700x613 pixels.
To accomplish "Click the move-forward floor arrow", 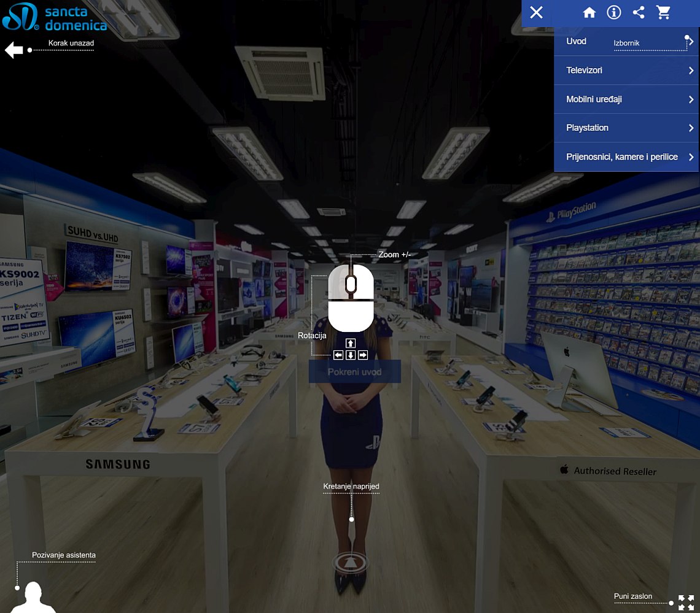I will pos(351,562).
